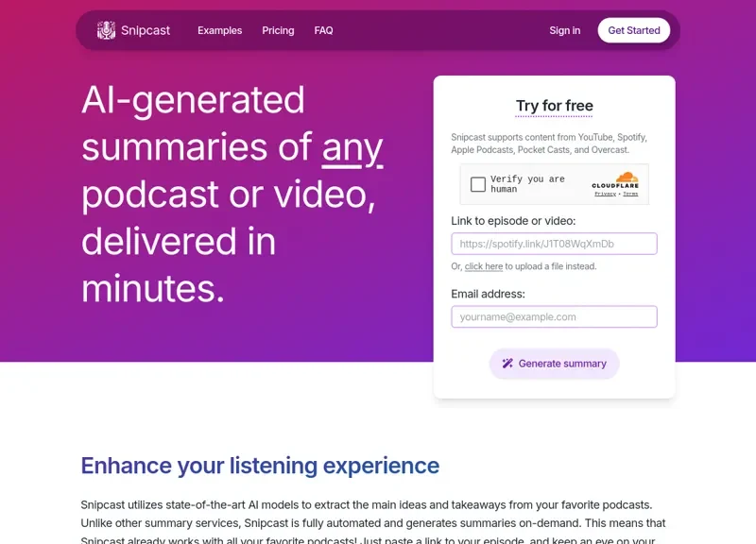Image resolution: width=756 pixels, height=544 pixels.
Task: Click the Enhance your listening experience heading
Action: (x=260, y=466)
